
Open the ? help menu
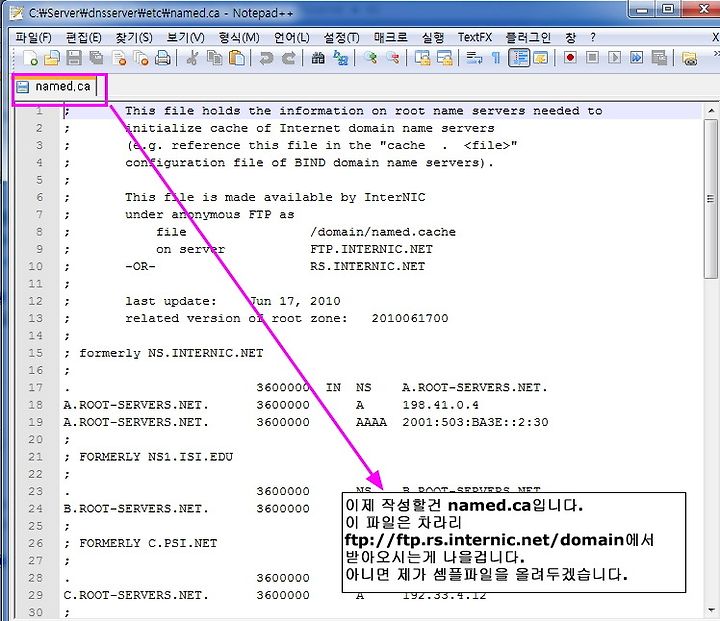tap(593, 38)
